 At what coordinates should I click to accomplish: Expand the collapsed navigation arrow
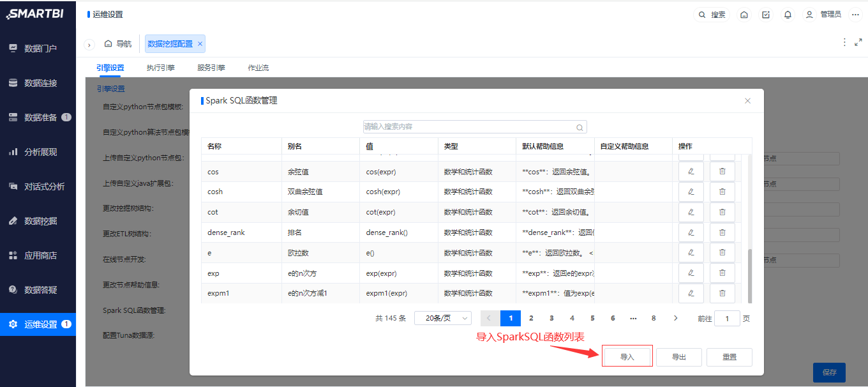[x=89, y=45]
